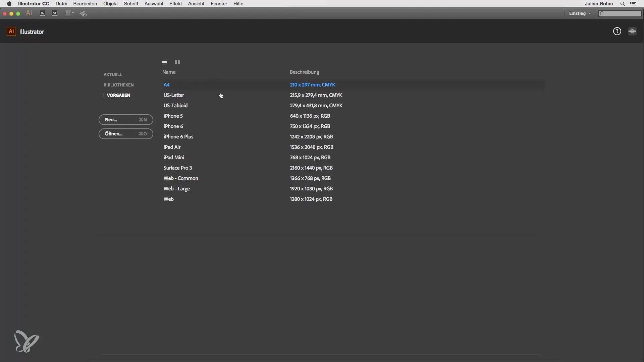Viewport: 644px width, 362px height.
Task: Open the Auswahl menu
Action: (154, 4)
